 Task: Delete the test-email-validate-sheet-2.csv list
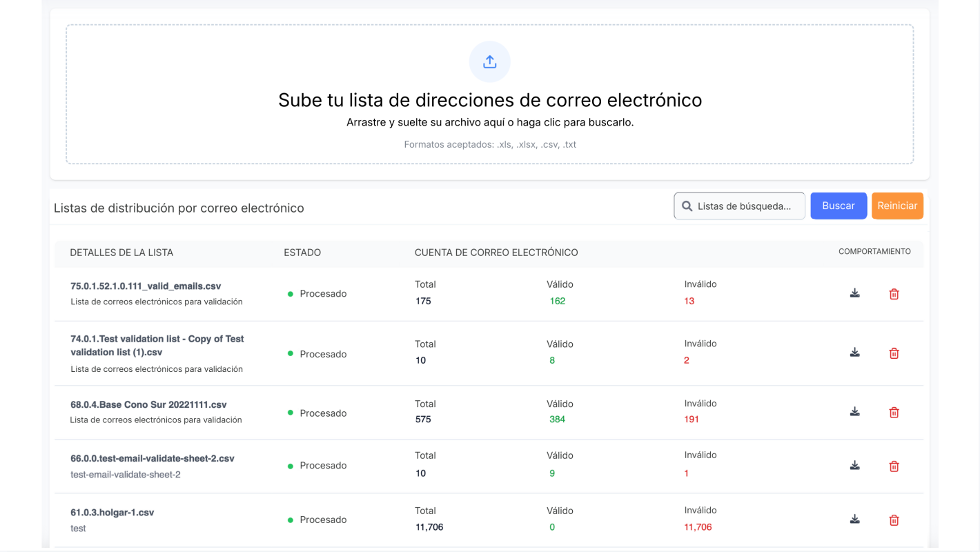(894, 466)
